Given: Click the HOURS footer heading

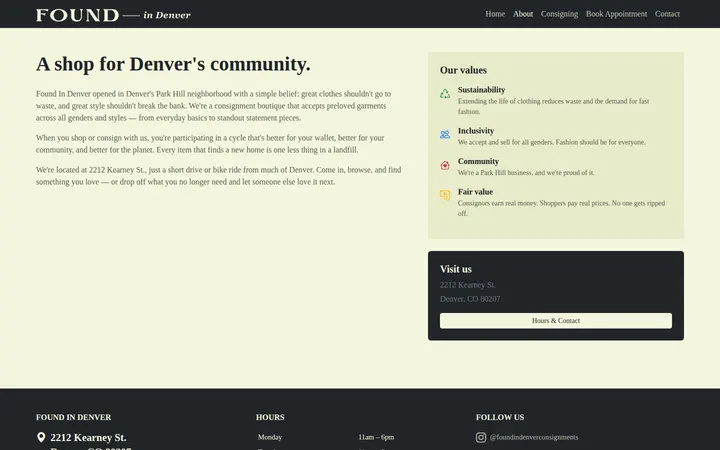Looking at the screenshot, I should click(270, 417).
